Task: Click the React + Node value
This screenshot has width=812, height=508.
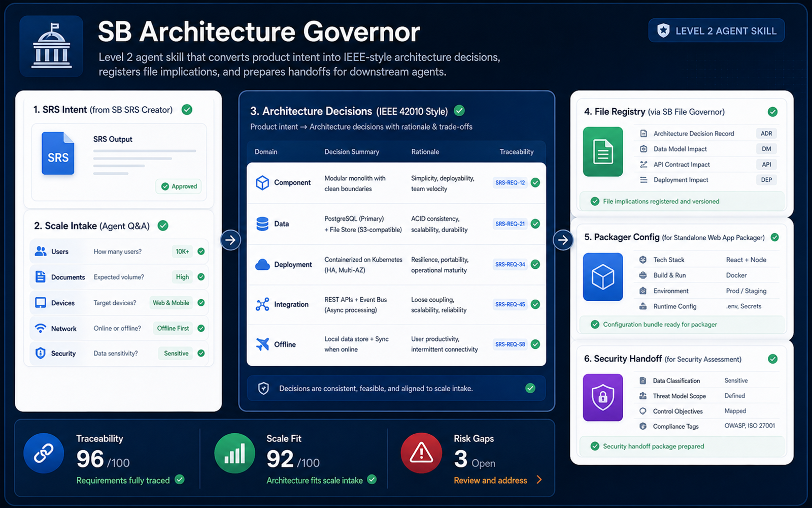Action: pyautogui.click(x=746, y=260)
